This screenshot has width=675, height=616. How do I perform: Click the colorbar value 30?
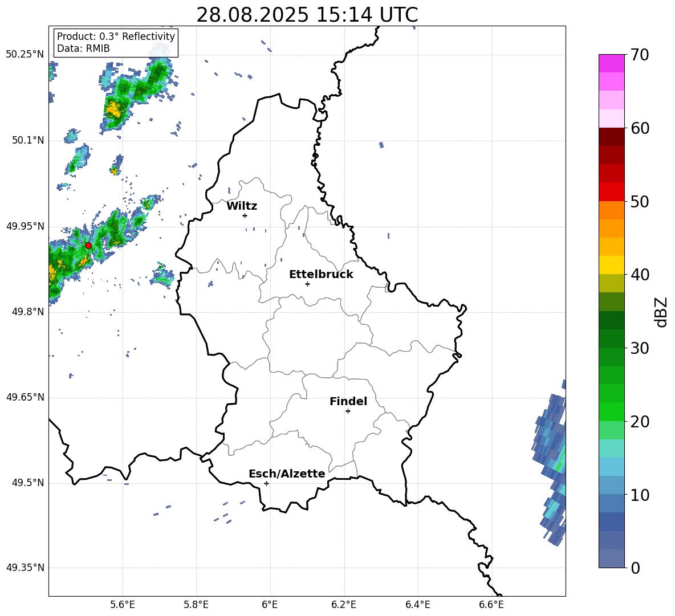(x=640, y=348)
